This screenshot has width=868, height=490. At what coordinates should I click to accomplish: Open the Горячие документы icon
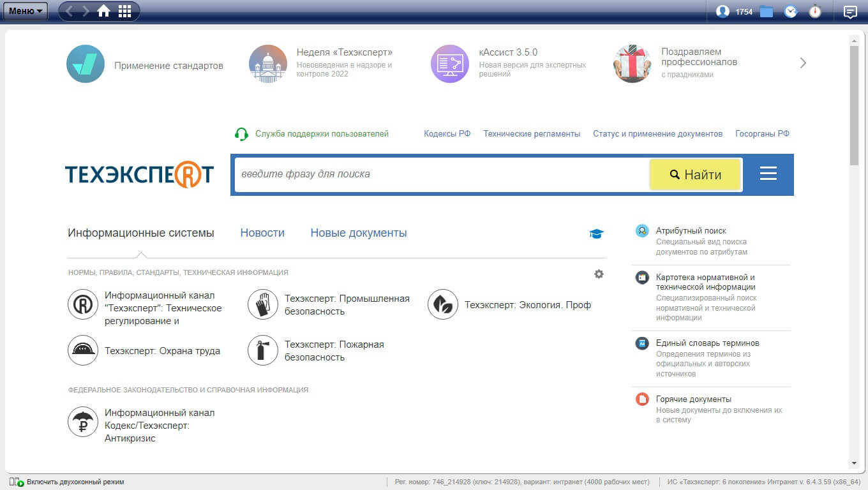(642, 399)
